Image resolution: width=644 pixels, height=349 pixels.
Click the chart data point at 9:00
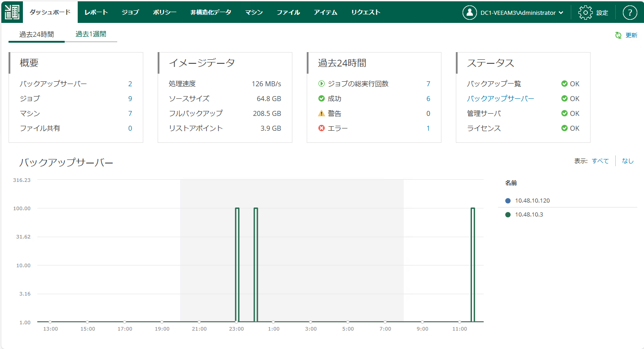click(422, 322)
